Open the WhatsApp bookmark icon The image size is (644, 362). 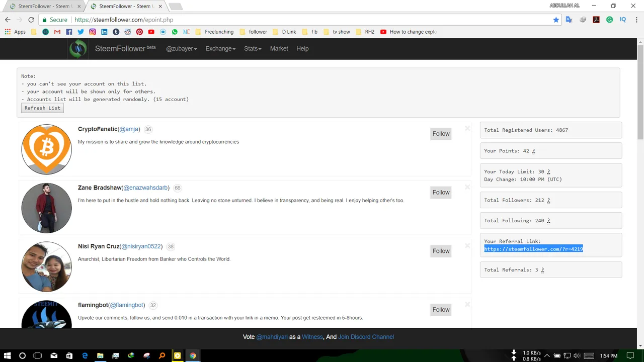175,32
